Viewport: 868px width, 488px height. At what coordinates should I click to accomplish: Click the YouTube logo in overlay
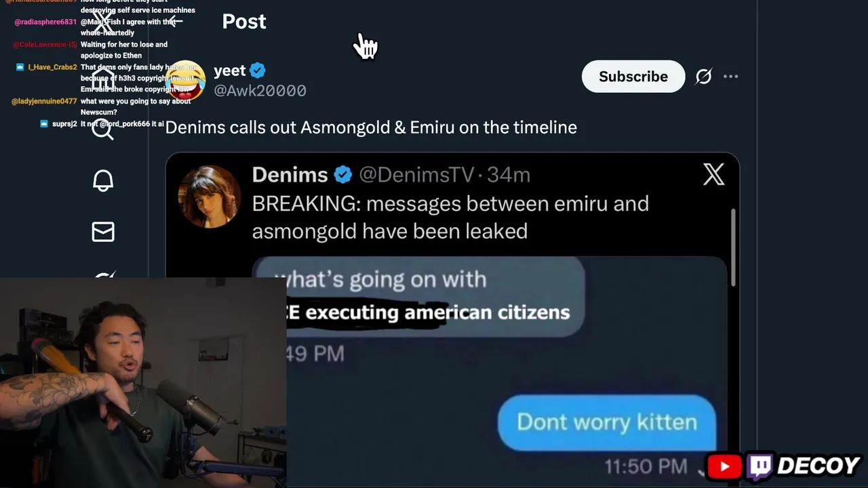(x=724, y=466)
